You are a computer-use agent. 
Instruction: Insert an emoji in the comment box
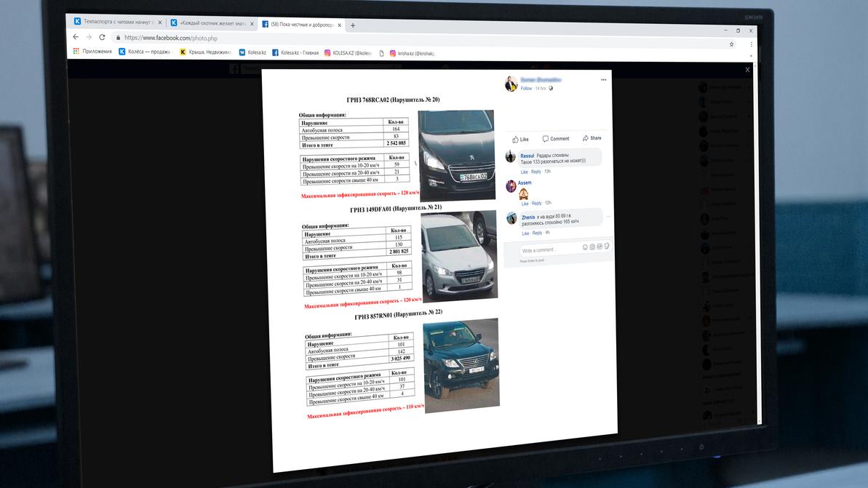coord(585,247)
